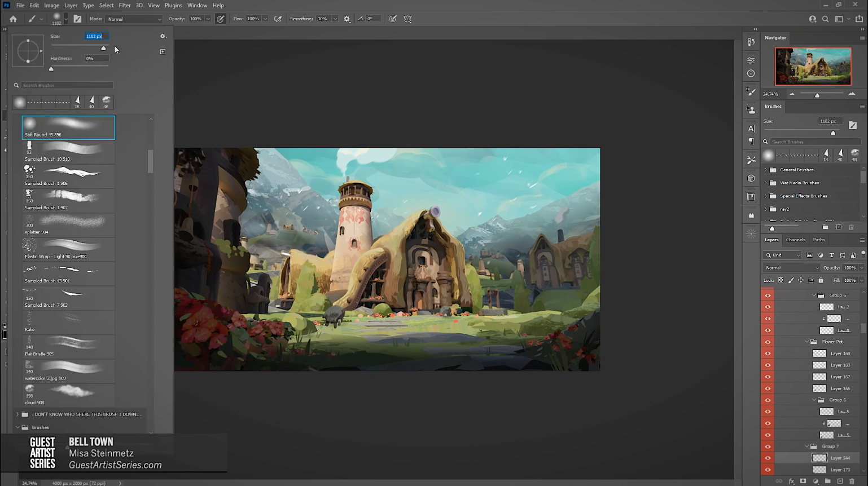Hide the Flower Pot group eye
Image resolution: width=868 pixels, height=486 pixels.
point(768,342)
